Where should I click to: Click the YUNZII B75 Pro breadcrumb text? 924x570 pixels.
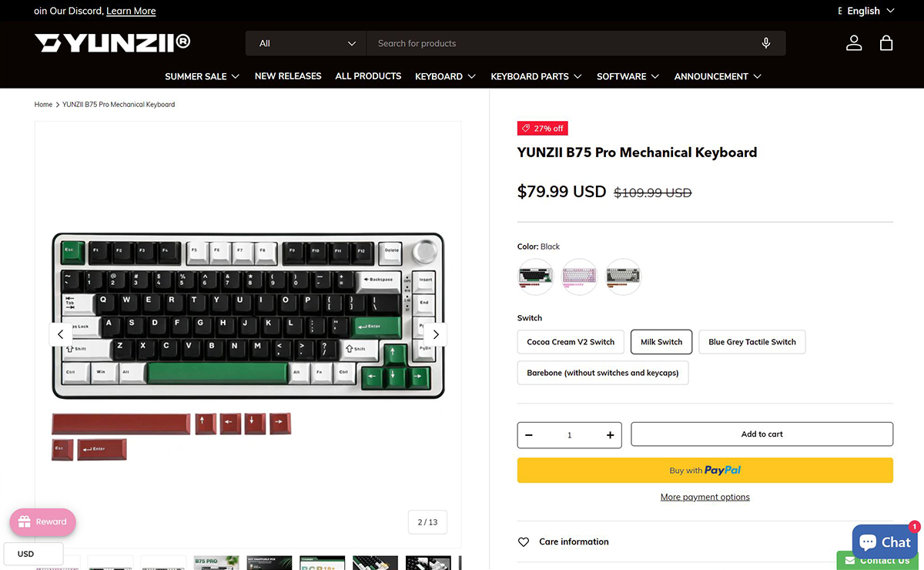click(119, 104)
